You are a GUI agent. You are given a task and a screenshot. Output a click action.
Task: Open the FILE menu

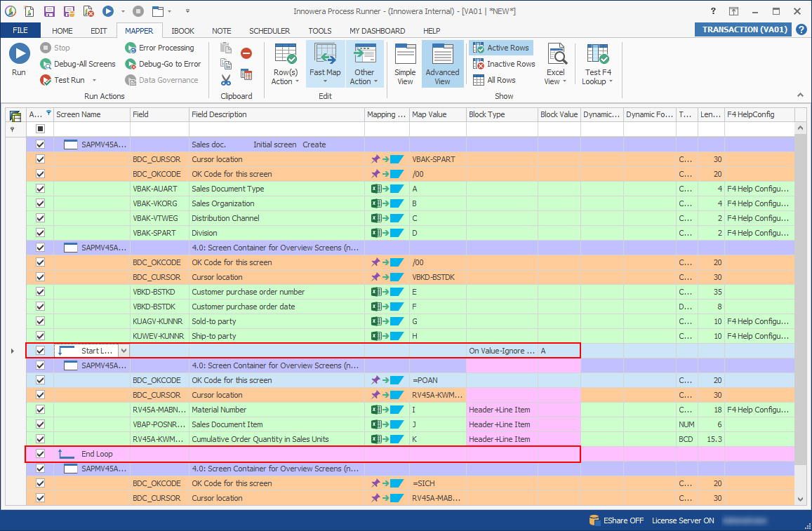point(20,31)
